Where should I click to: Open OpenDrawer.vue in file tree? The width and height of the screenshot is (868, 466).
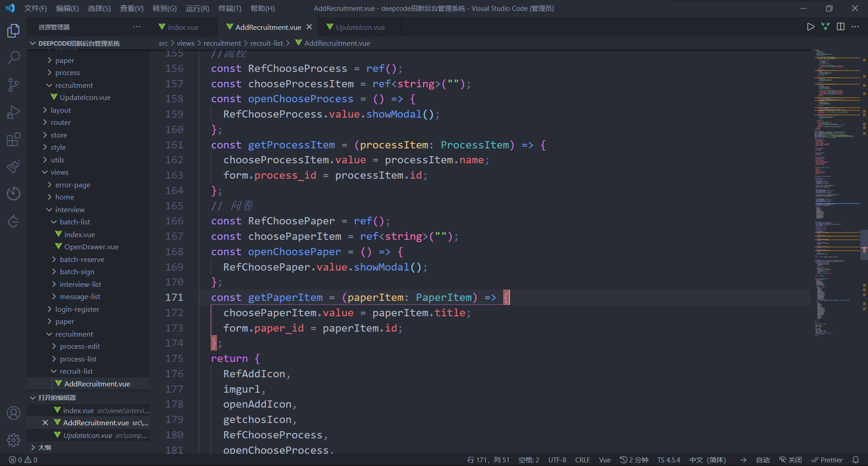click(x=91, y=247)
